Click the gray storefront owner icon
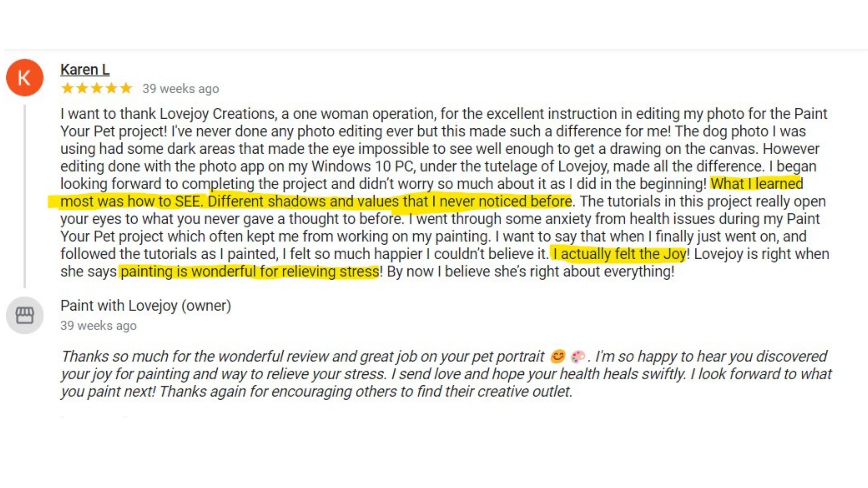The width and height of the screenshot is (868, 488). tap(25, 315)
